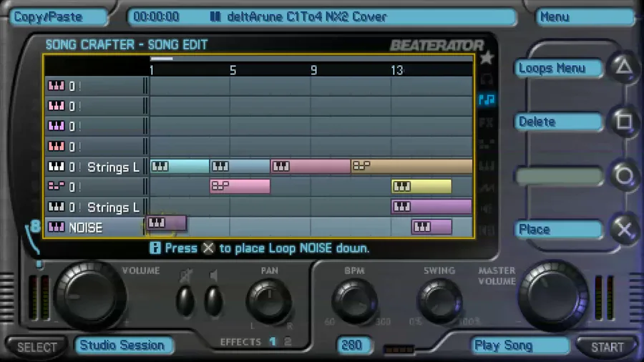The width and height of the screenshot is (644, 362).
Task: Open the main Menu
Action: click(585, 17)
